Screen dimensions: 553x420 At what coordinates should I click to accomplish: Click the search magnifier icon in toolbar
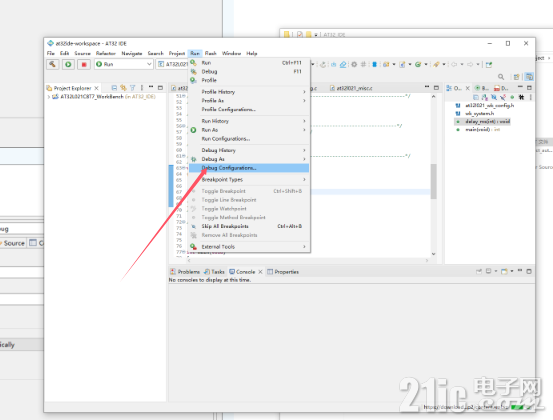pyautogui.click(x=501, y=77)
